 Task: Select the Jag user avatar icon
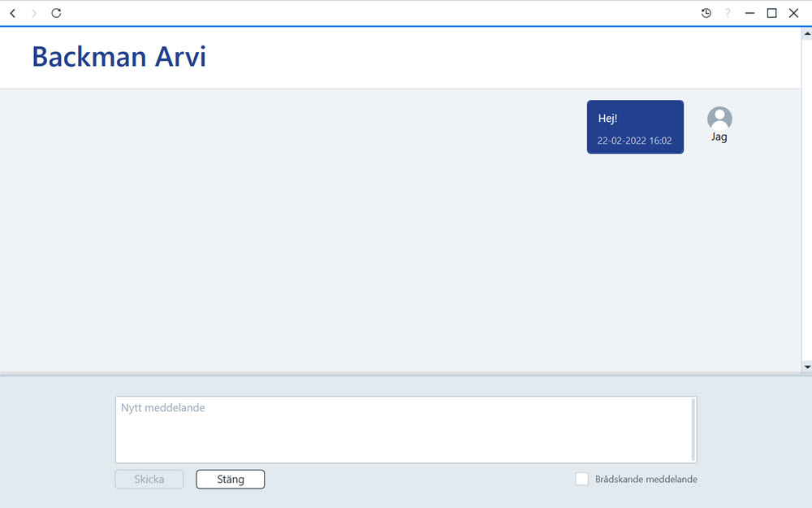tap(719, 119)
